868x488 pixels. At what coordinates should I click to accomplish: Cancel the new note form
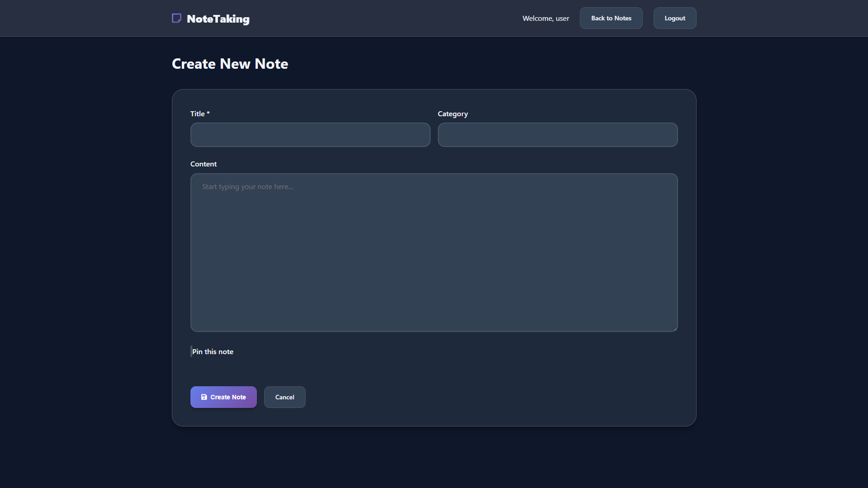pyautogui.click(x=285, y=397)
